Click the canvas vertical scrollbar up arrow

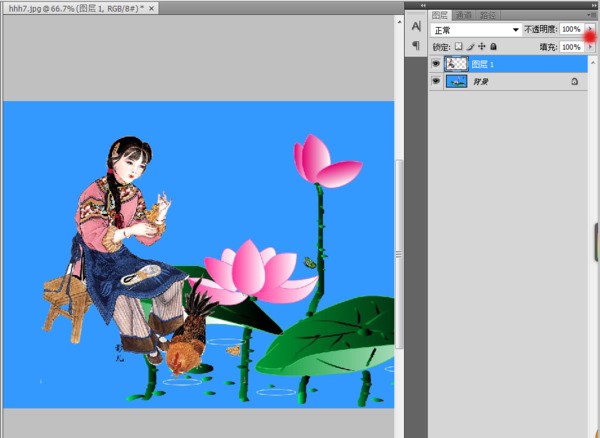click(x=399, y=22)
